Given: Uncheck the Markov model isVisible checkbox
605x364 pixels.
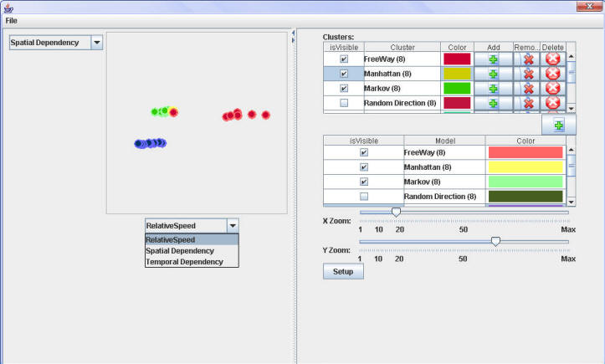Looking at the screenshot, I should coord(363,182).
